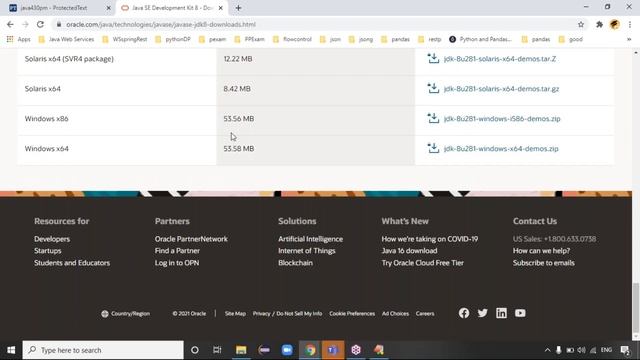
Task: Click the Developers footer link
Action: click(x=52, y=239)
